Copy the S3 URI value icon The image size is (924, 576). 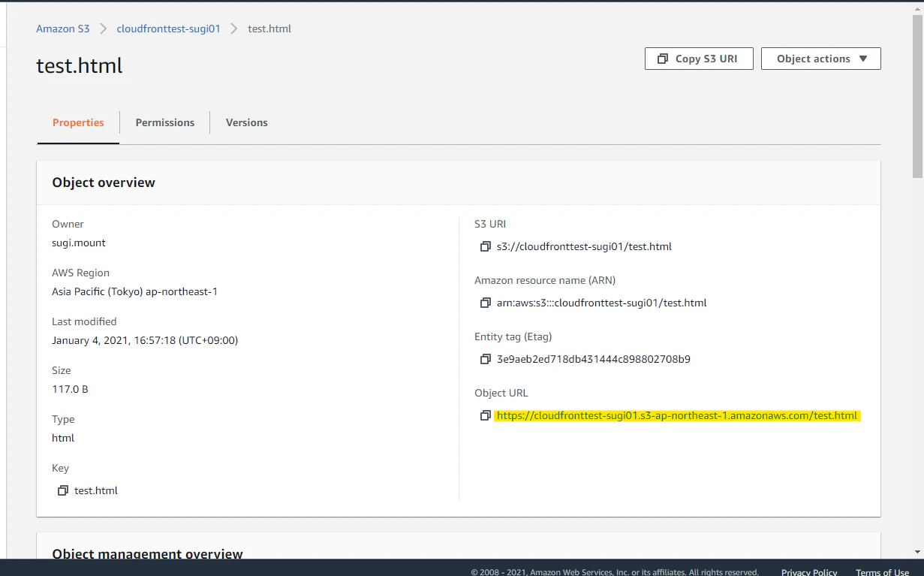486,246
